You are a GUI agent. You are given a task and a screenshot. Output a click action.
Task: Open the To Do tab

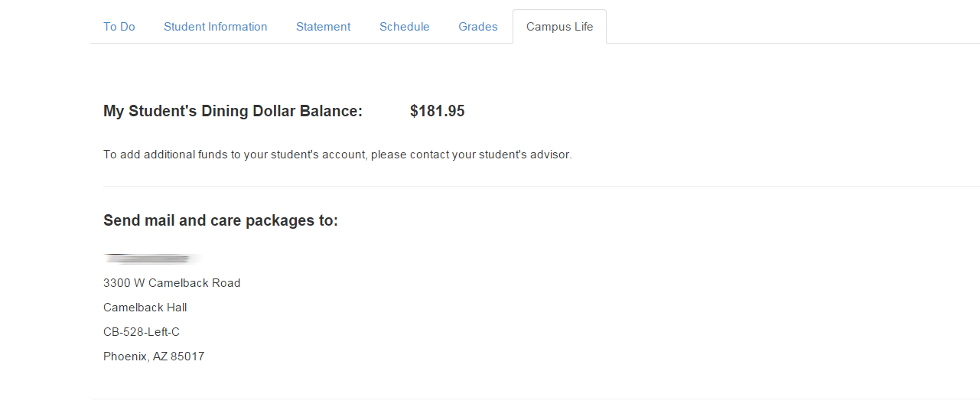click(119, 27)
